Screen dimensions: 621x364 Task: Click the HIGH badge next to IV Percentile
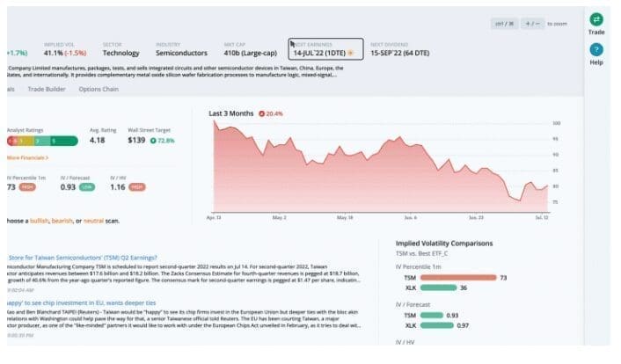point(29,186)
